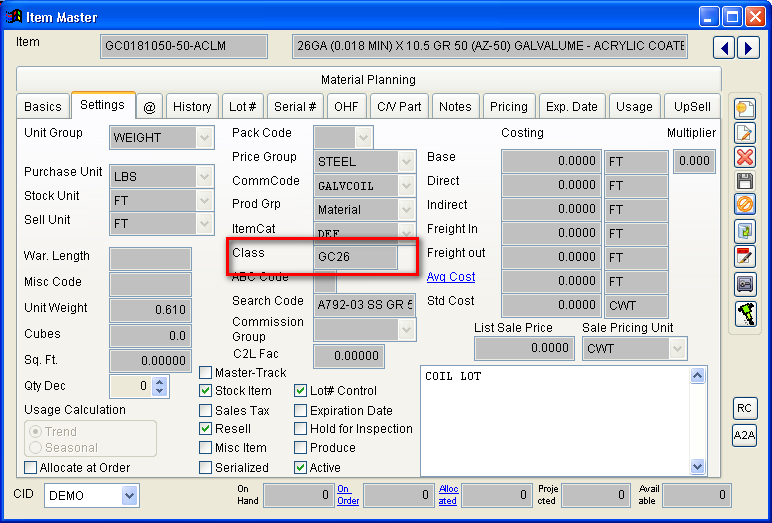772x523 pixels.
Task: Toggle the Sales Tax checkbox
Action: click(206, 410)
